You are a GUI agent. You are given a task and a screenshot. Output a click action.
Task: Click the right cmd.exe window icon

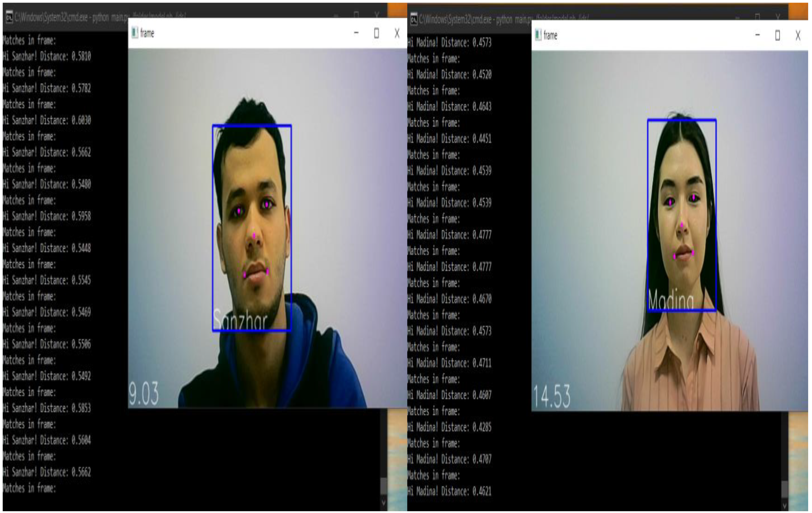coord(414,19)
